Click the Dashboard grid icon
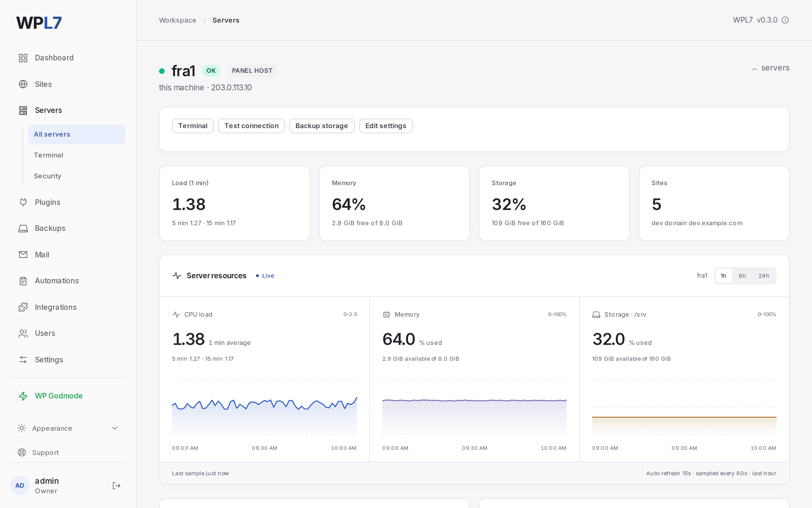Screen dimensions: 812x508 (23, 58)
